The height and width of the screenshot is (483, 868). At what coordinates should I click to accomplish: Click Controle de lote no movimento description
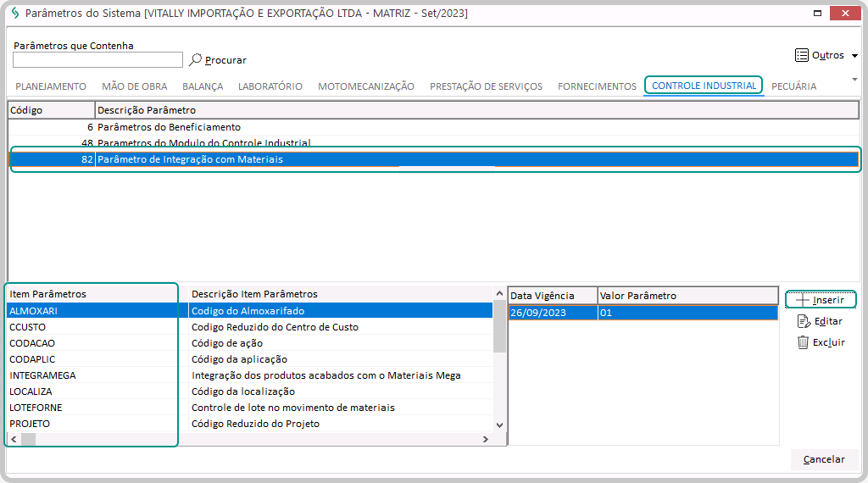[292, 408]
